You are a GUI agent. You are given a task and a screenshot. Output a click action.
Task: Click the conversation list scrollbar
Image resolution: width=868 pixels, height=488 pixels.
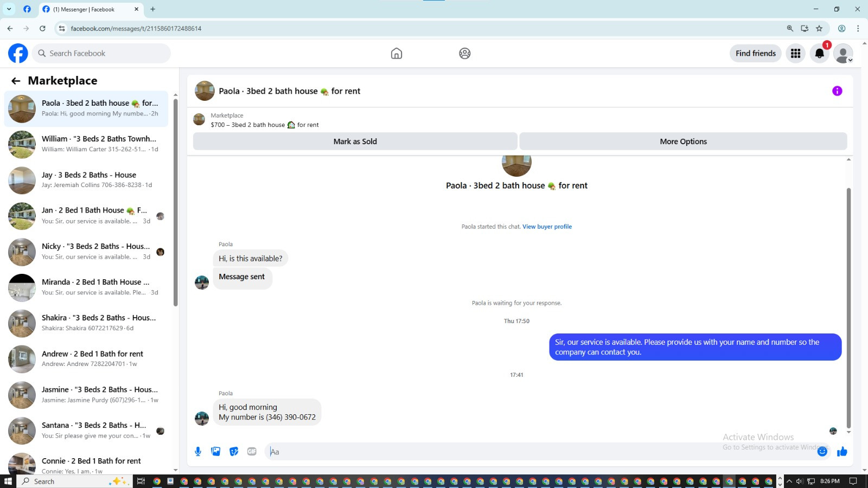175,203
